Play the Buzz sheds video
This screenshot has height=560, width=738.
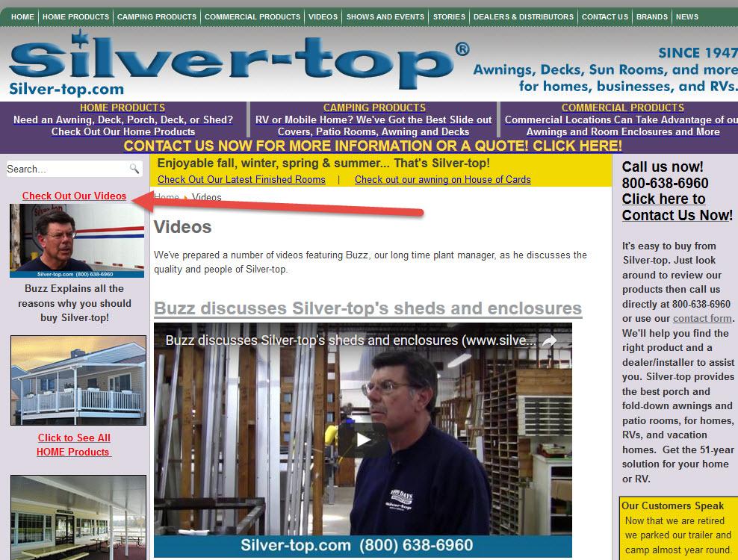point(363,440)
